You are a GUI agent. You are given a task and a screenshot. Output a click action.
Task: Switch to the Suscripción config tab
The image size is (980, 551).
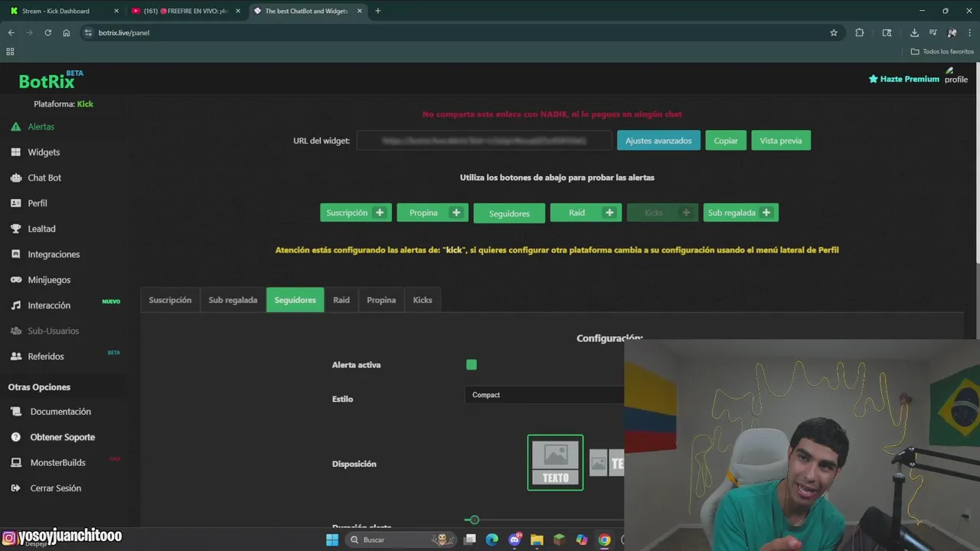[170, 300]
